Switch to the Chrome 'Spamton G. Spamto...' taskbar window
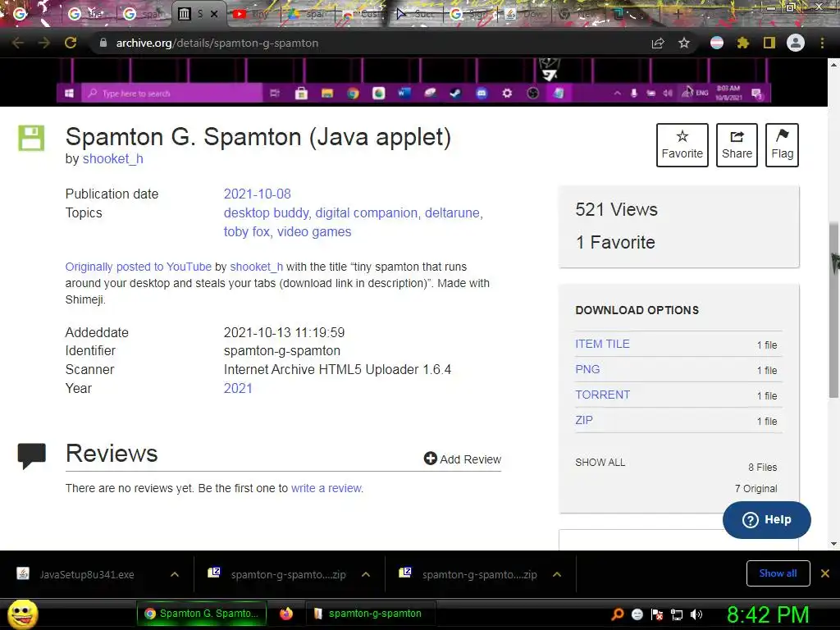The image size is (840, 630). tap(202, 614)
